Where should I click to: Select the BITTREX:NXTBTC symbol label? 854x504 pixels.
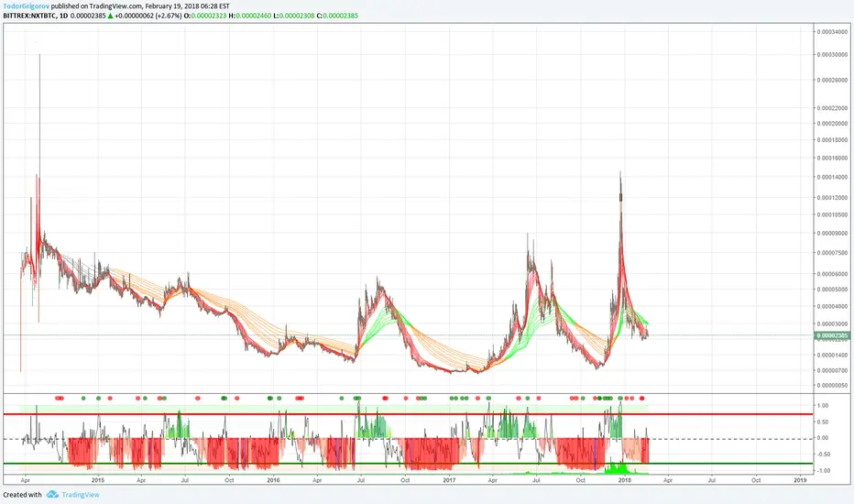coord(29,16)
